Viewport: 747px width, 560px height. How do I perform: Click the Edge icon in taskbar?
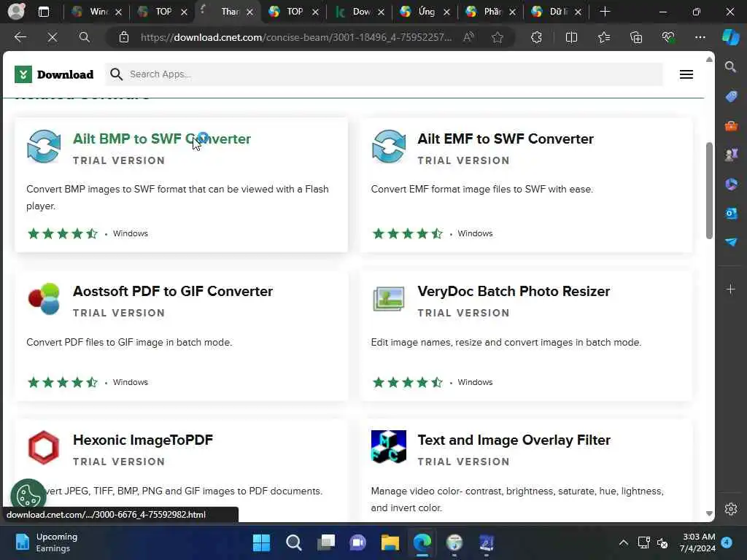click(422, 542)
